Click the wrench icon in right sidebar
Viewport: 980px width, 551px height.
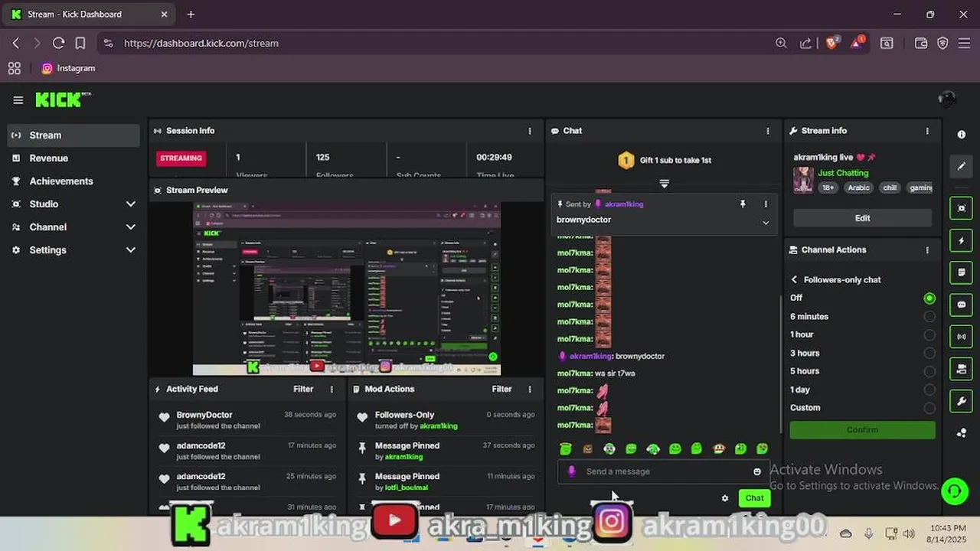tap(962, 401)
